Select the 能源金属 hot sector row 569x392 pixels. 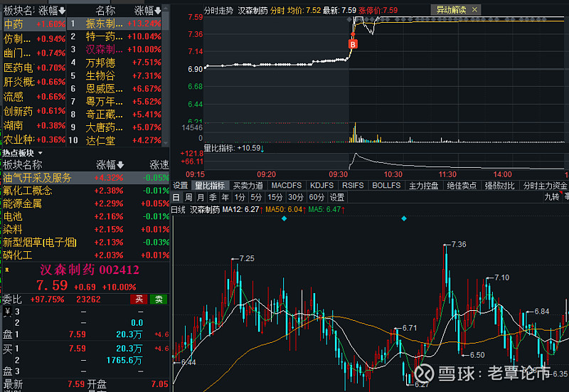coord(85,203)
